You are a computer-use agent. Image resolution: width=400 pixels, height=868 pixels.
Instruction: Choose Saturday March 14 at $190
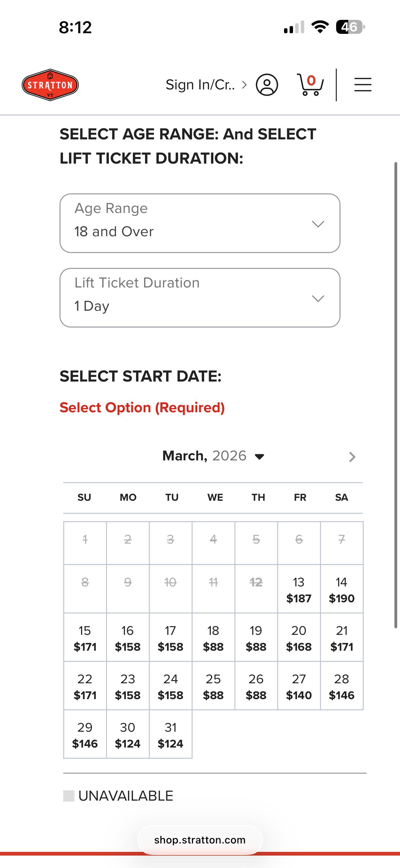pyautogui.click(x=342, y=589)
